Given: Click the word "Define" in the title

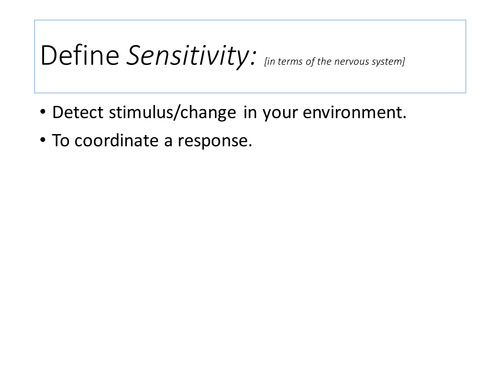Looking at the screenshot, I should pos(80,55).
